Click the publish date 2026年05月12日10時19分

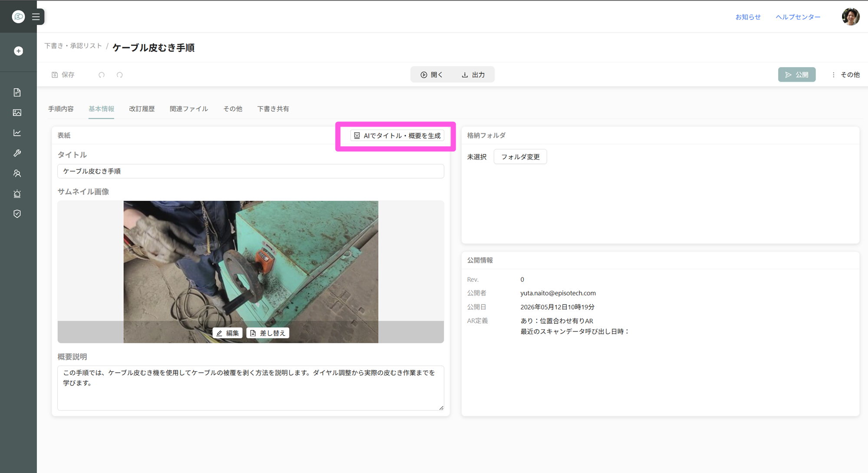click(557, 307)
